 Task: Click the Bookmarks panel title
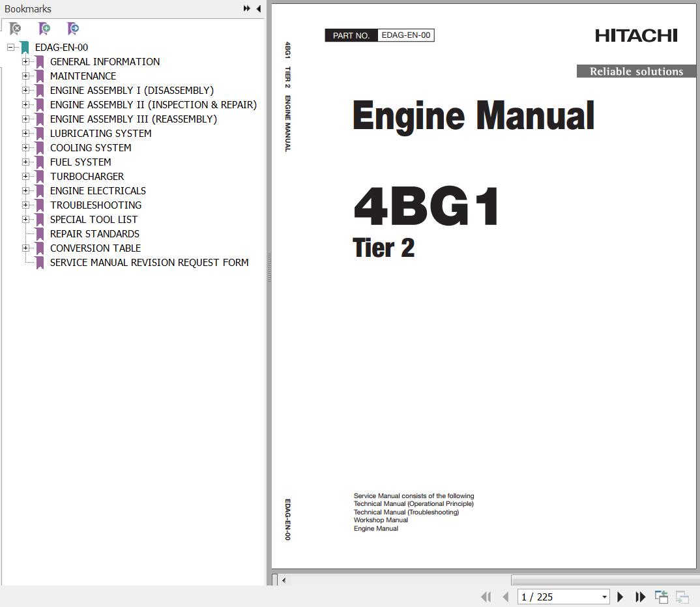(27, 9)
